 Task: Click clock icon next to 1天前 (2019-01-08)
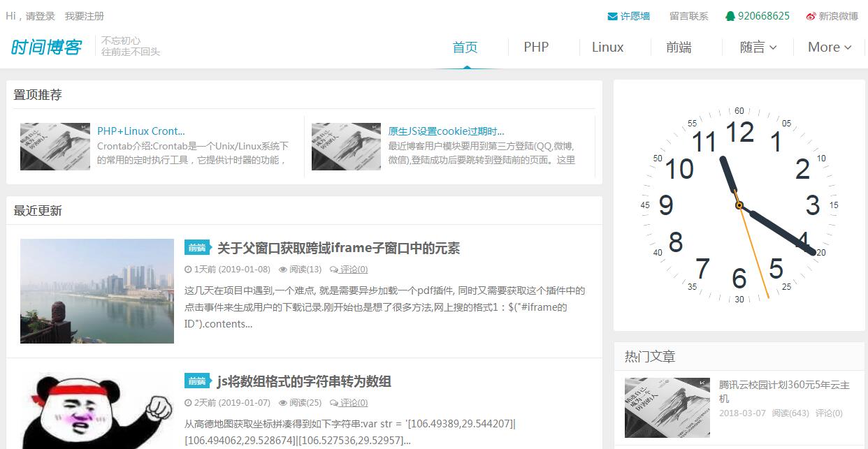[x=187, y=270]
